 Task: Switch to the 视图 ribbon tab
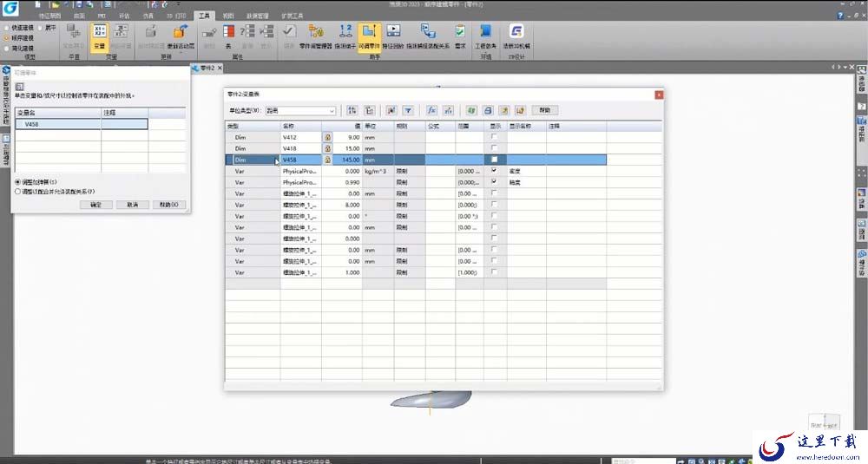[228, 16]
